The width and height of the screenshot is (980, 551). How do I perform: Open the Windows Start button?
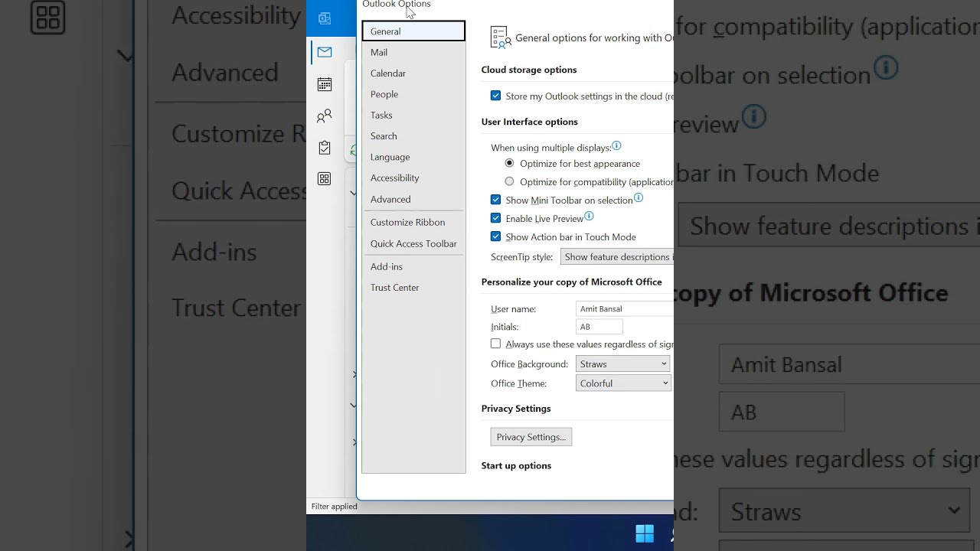click(645, 533)
